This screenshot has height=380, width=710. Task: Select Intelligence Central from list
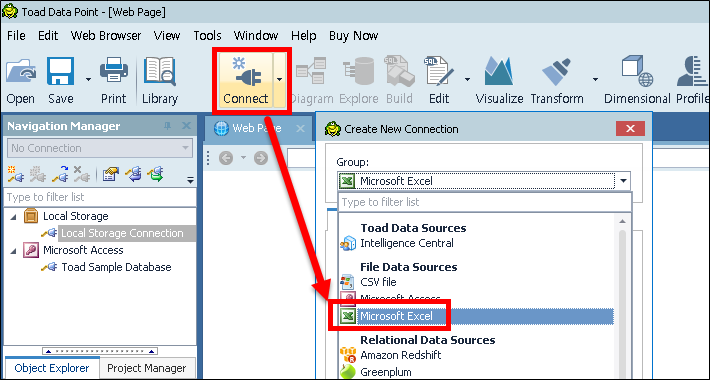[407, 243]
